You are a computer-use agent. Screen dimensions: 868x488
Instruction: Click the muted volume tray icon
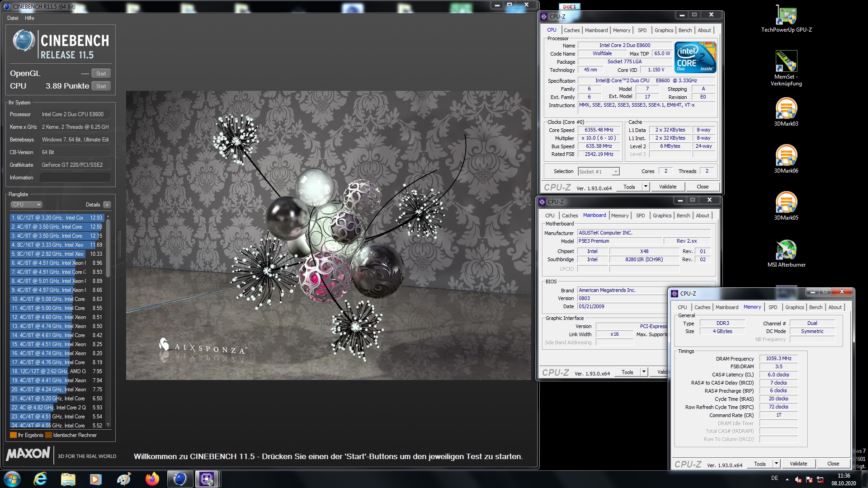coord(798,479)
